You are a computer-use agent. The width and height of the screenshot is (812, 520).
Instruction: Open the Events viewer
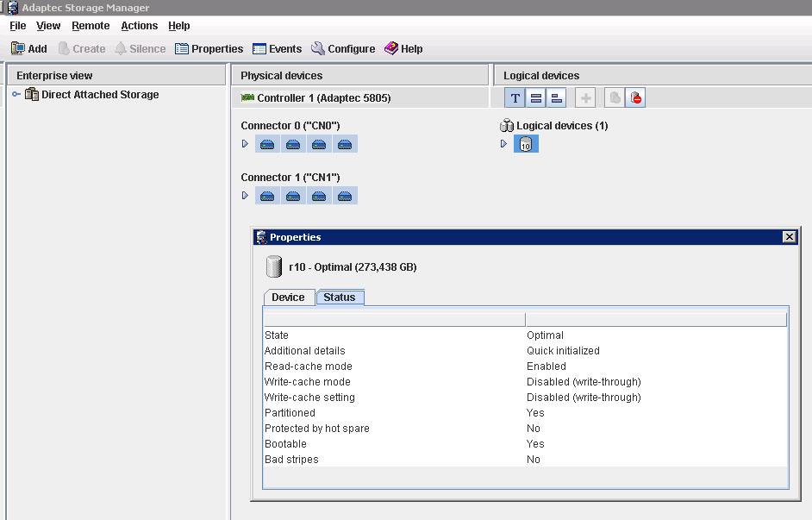pos(277,49)
